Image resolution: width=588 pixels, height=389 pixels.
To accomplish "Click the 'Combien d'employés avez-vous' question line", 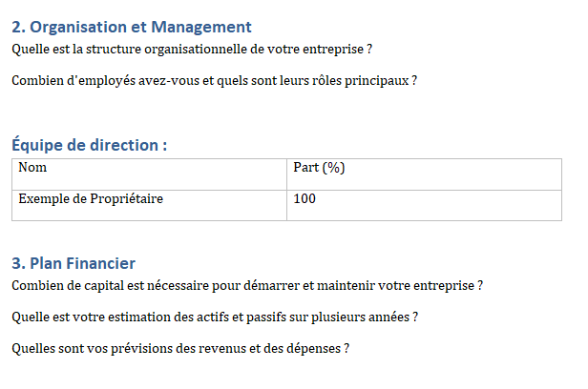I will 214,81.
